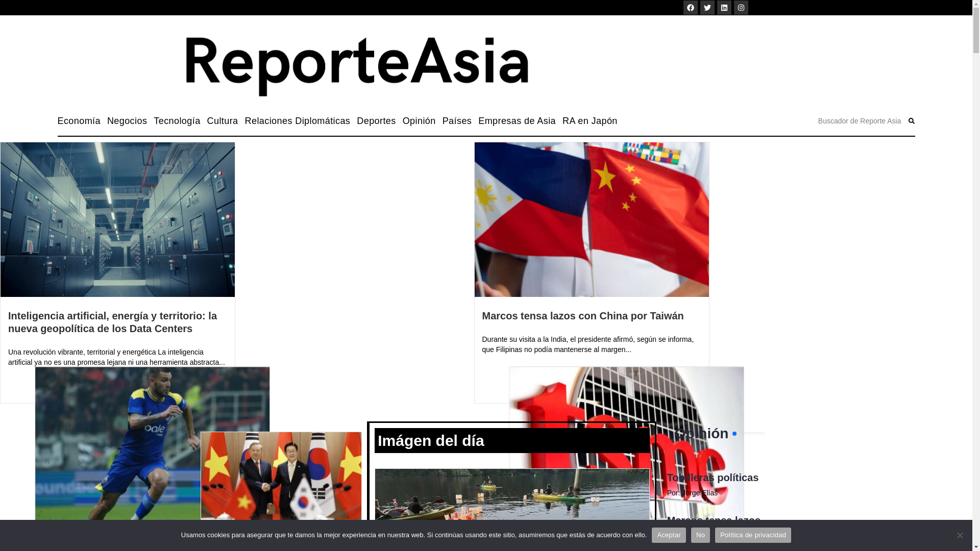Accept cookies with Aceptar button

point(669,535)
